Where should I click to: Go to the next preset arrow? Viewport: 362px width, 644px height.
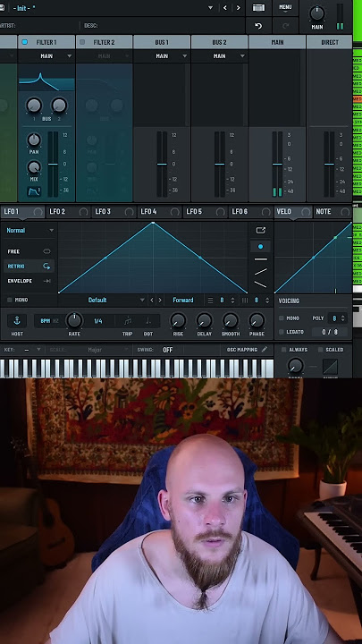tap(238, 7)
